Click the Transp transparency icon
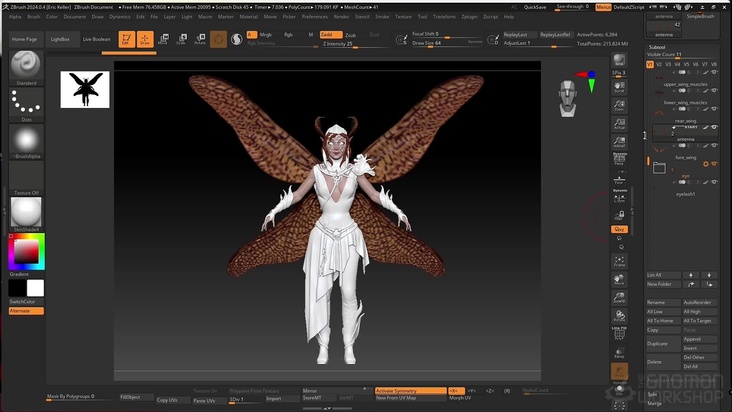 619,353
